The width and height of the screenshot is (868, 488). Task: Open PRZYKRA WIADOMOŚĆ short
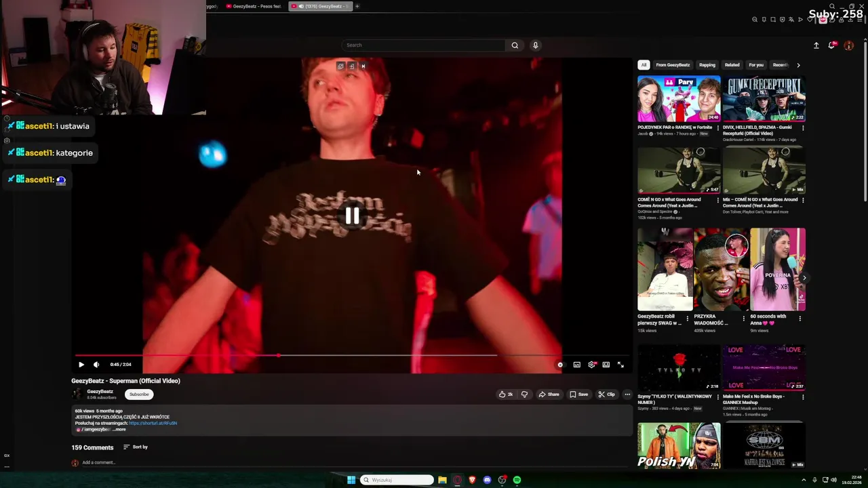point(721,270)
